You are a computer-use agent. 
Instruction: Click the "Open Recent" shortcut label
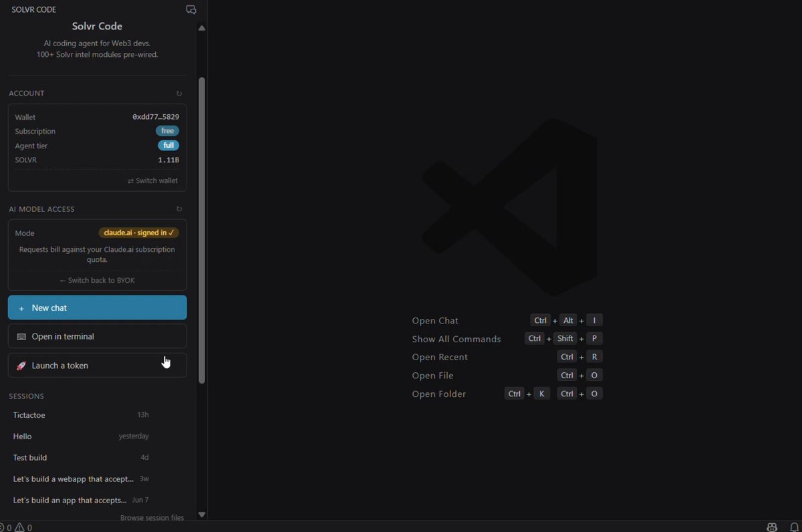(440, 357)
